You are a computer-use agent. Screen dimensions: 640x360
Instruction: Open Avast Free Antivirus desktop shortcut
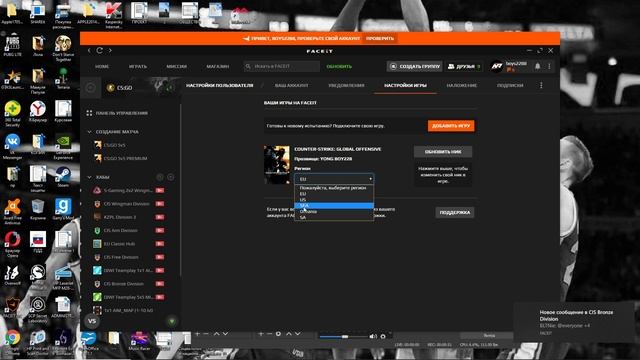(12, 211)
